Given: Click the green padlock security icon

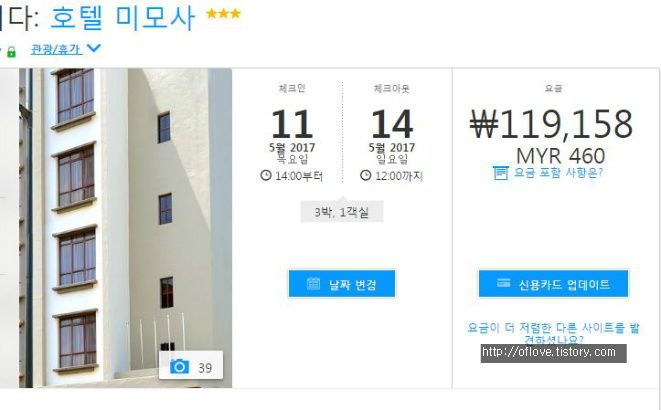Looking at the screenshot, I should point(11,52).
